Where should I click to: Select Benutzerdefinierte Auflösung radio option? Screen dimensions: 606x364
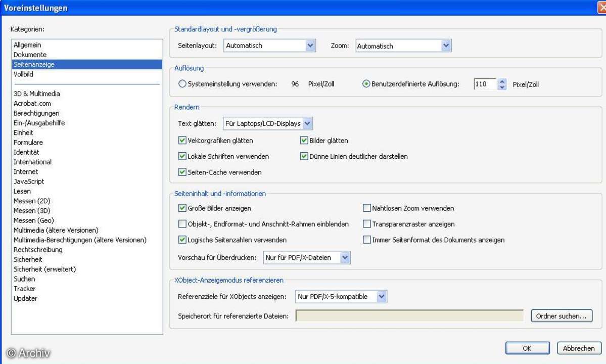(x=366, y=84)
